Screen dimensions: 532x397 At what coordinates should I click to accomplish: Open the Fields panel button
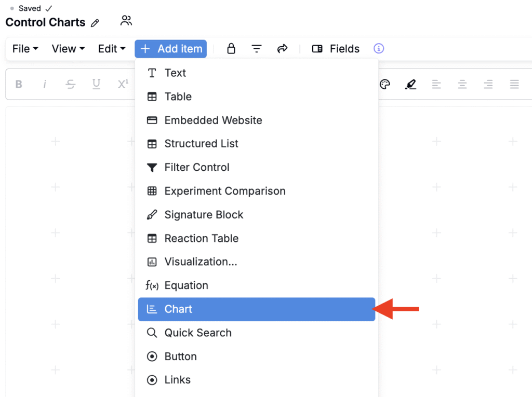(336, 49)
